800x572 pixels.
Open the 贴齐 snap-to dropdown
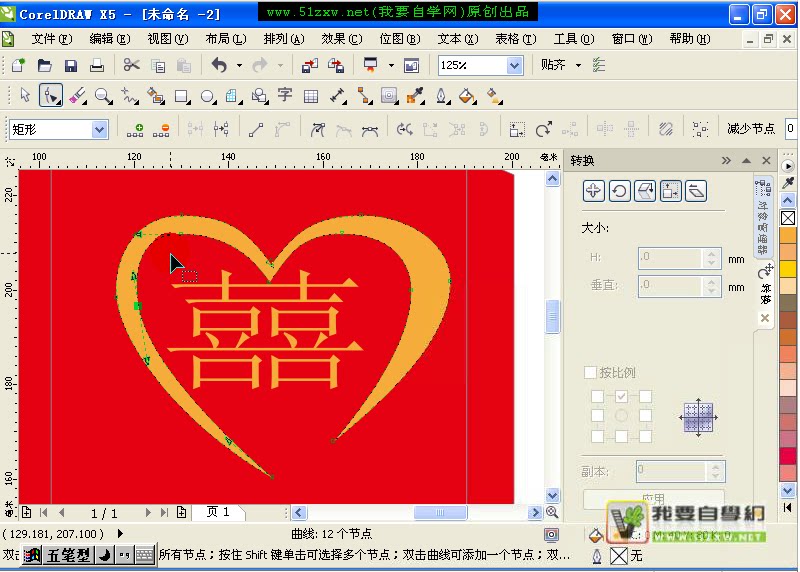pyautogui.click(x=578, y=65)
